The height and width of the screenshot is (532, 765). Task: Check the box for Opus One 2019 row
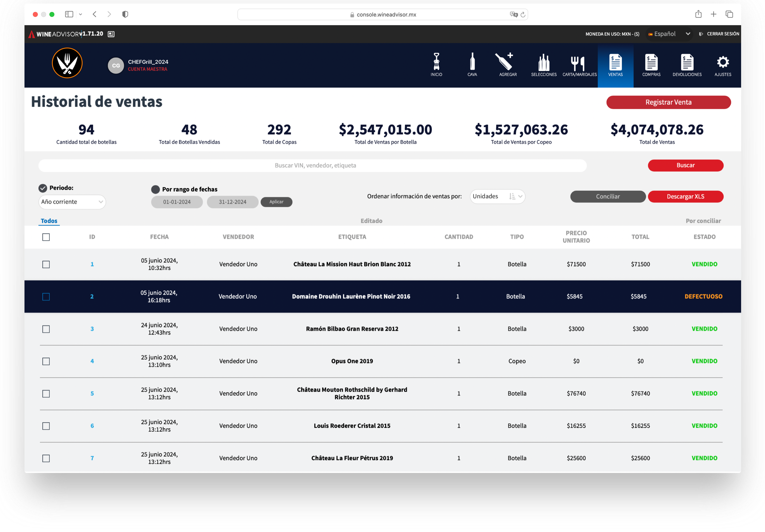point(46,362)
